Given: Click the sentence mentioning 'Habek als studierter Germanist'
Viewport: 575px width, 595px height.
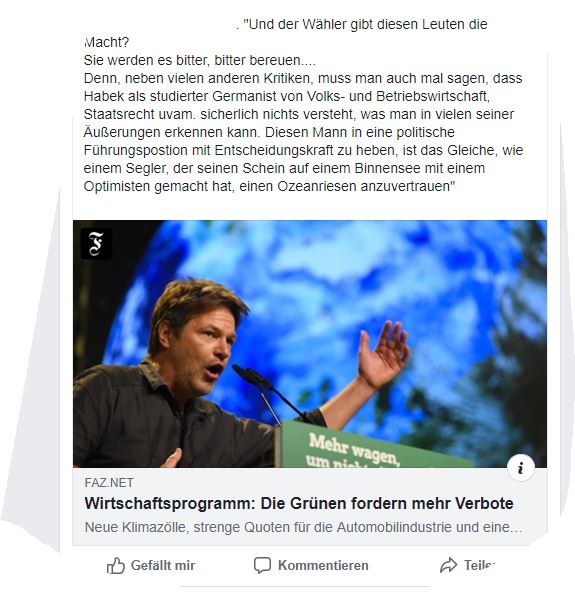Looking at the screenshot, I should (287, 96).
